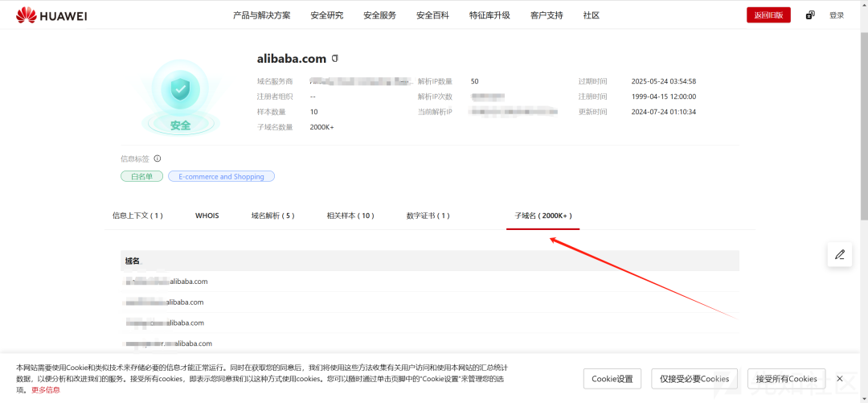This screenshot has height=403, width=868.
Task: Click 仅接受必要Cookies button
Action: click(x=694, y=379)
